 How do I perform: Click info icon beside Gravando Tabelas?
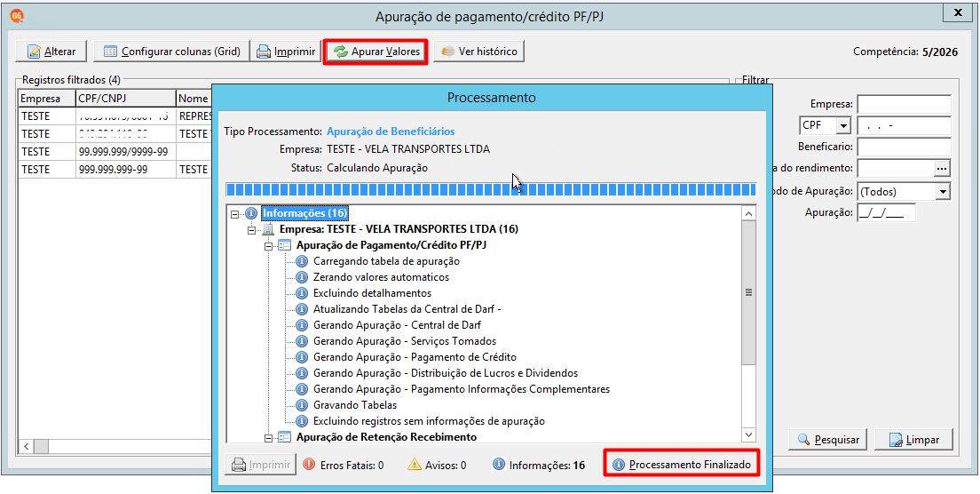[302, 405]
